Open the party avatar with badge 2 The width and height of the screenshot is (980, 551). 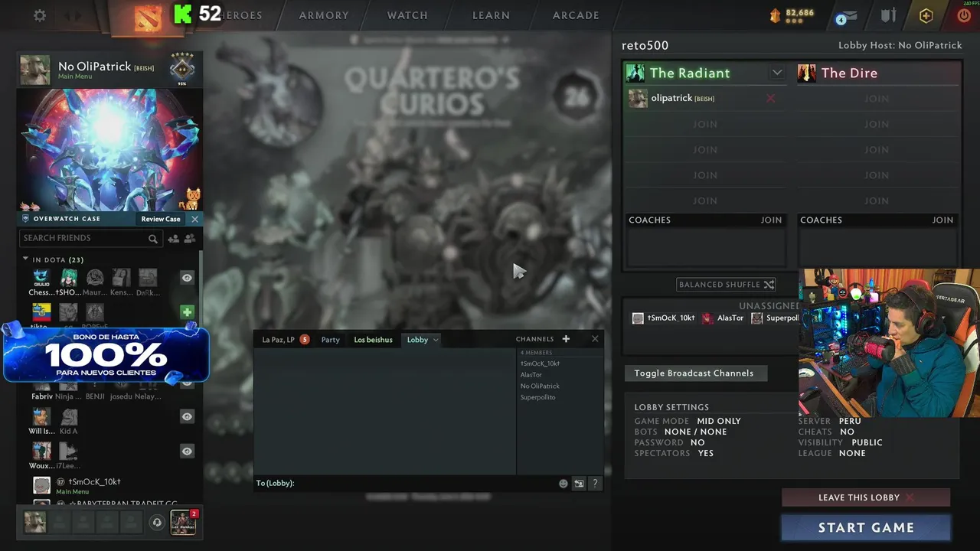point(183,522)
